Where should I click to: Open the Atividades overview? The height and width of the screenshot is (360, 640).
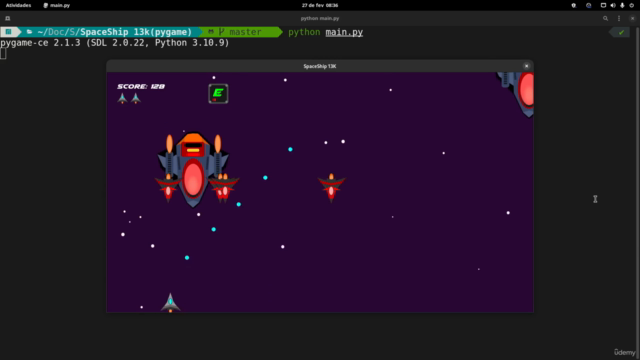pos(18,5)
